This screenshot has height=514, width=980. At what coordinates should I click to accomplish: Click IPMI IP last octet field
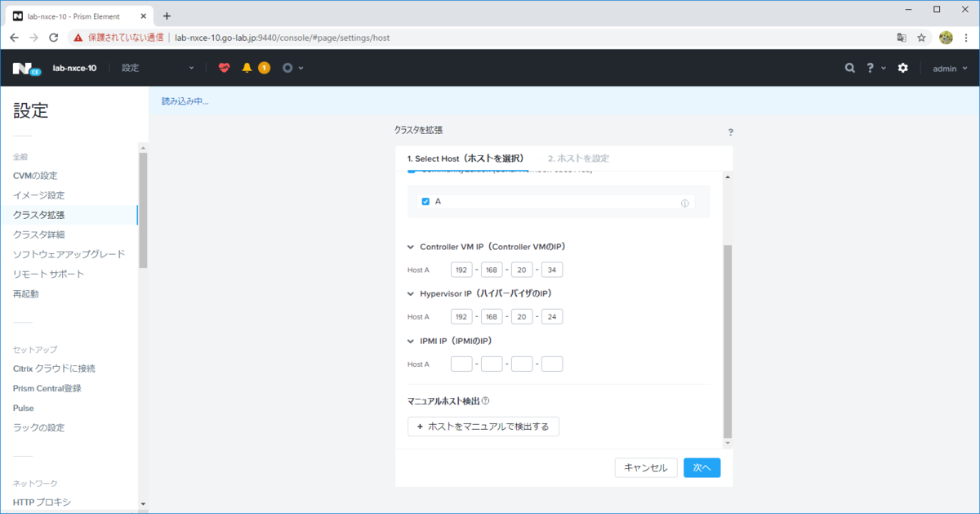[552, 364]
